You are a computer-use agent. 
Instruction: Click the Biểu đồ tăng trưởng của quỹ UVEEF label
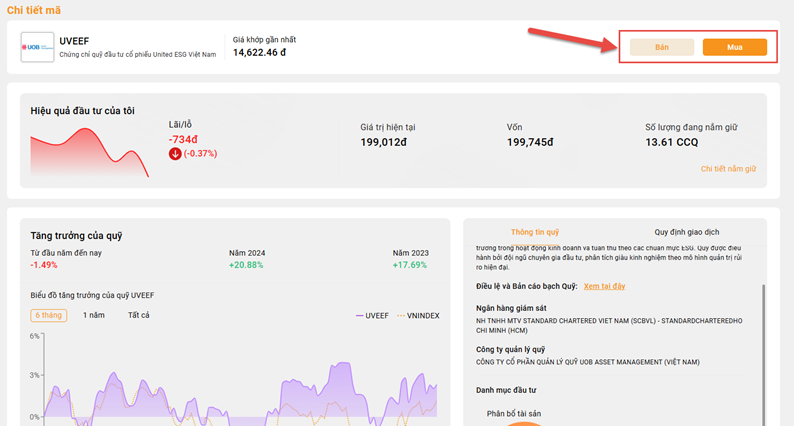click(92, 295)
